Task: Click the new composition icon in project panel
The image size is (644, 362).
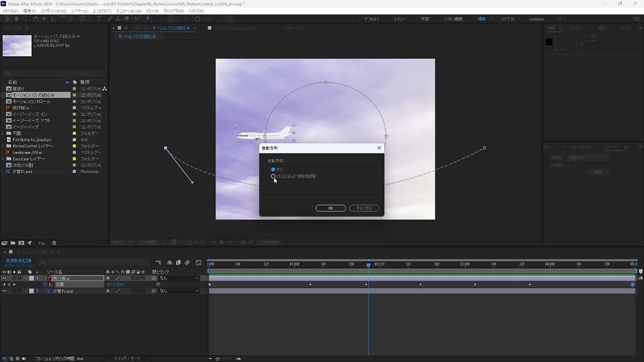Action: 21,243
